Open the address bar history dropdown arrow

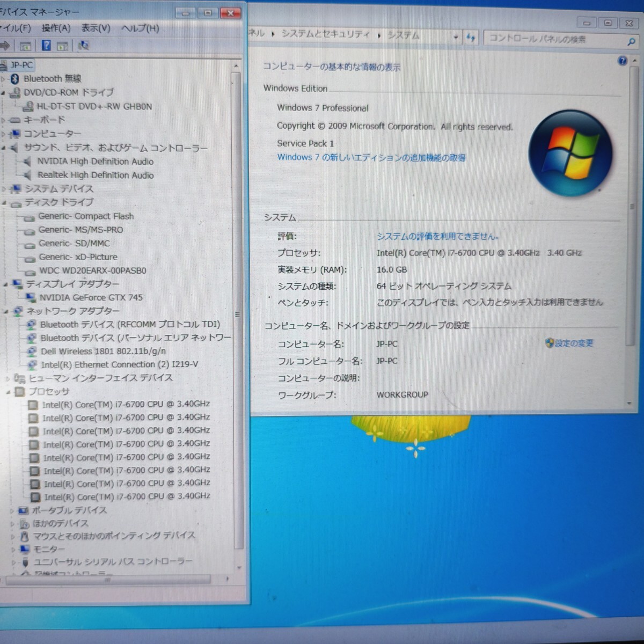tap(456, 38)
